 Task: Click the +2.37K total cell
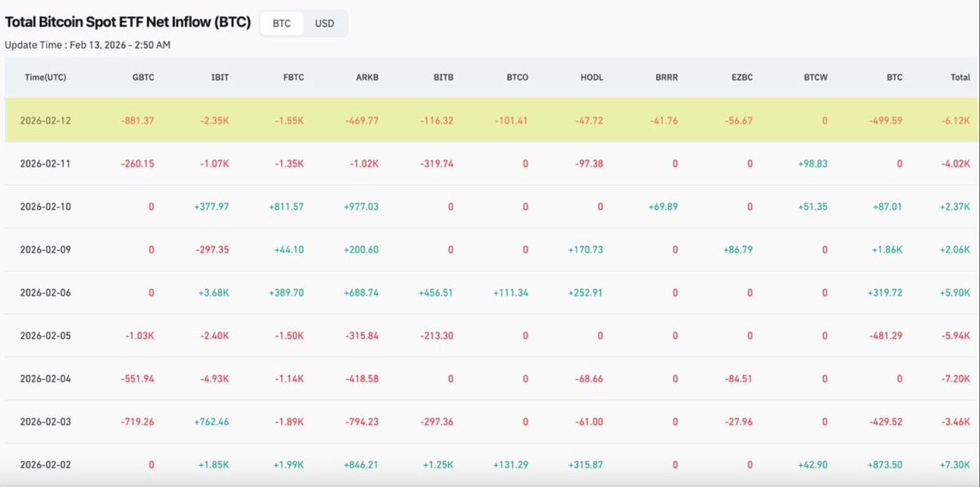pyautogui.click(x=955, y=207)
